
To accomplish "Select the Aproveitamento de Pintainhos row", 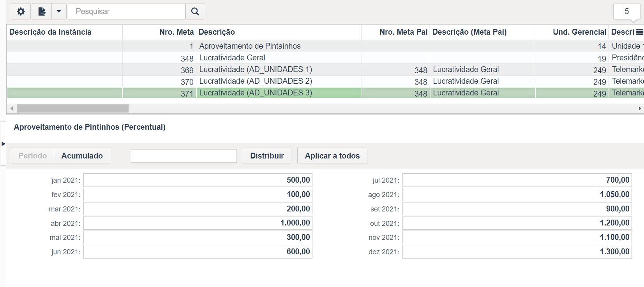I will (x=325, y=46).
